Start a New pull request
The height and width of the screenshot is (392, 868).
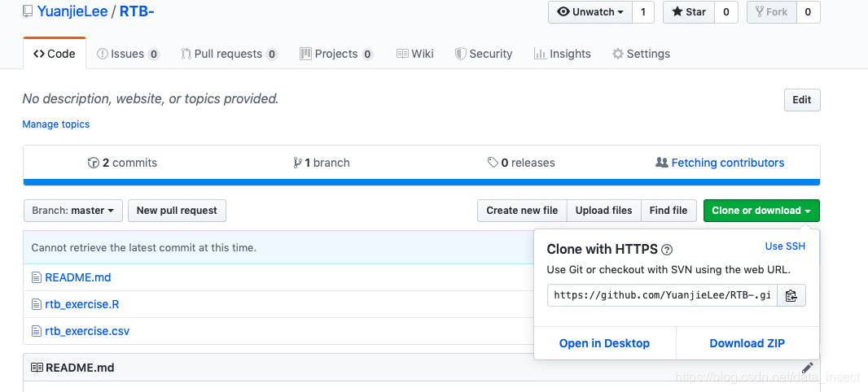[177, 211]
